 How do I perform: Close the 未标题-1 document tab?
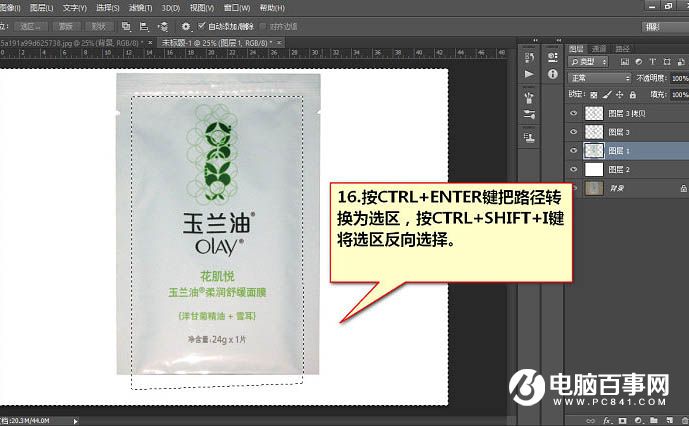(x=279, y=43)
